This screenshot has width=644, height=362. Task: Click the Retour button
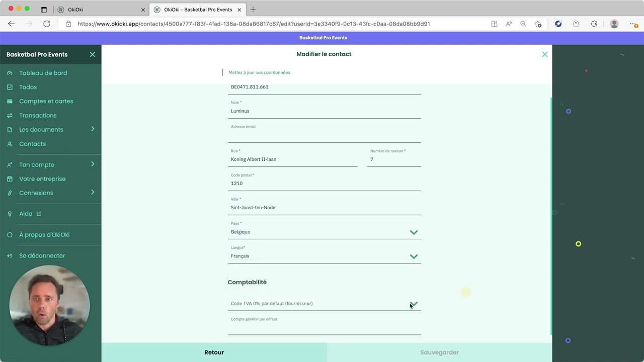point(214,352)
